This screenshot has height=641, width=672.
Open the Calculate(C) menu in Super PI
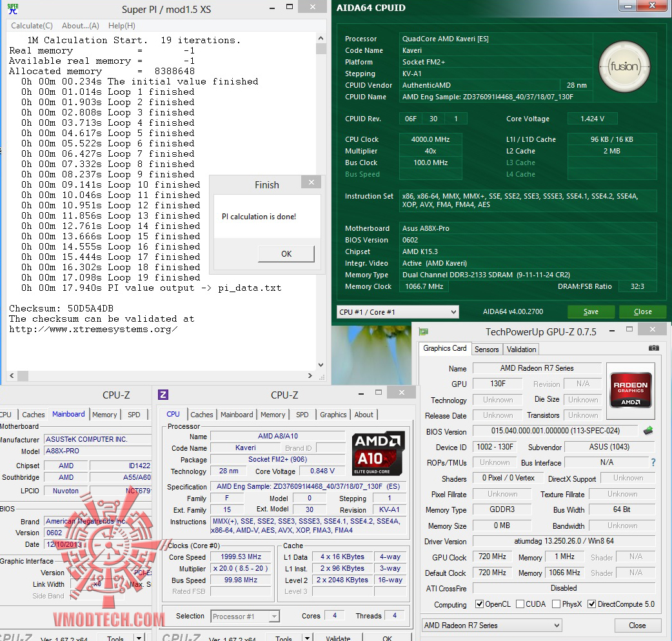[32, 26]
